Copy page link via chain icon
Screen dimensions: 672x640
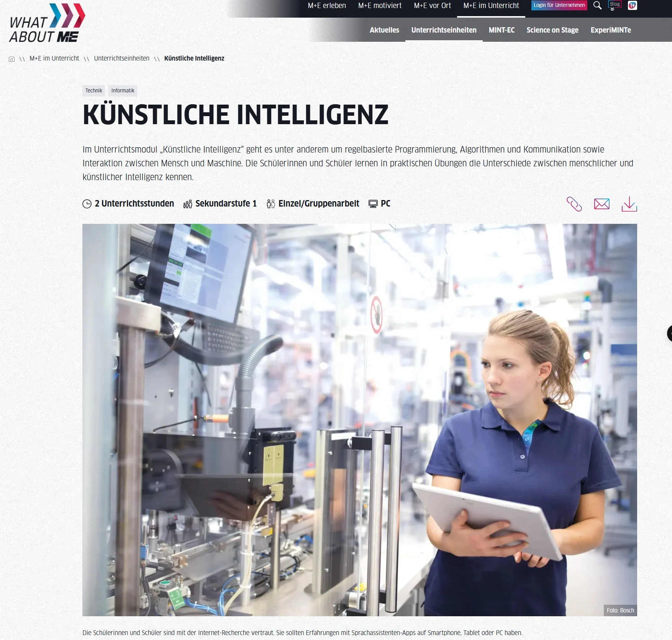(574, 204)
